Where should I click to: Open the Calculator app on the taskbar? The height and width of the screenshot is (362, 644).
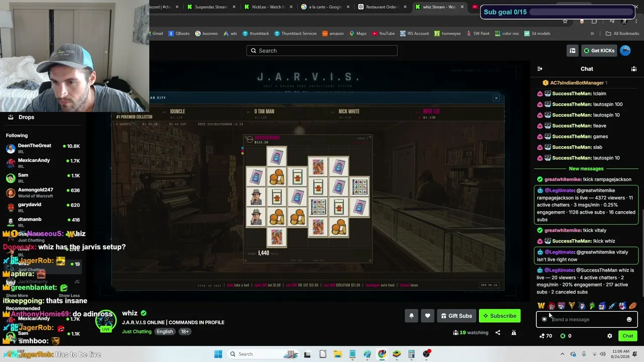(x=412, y=354)
